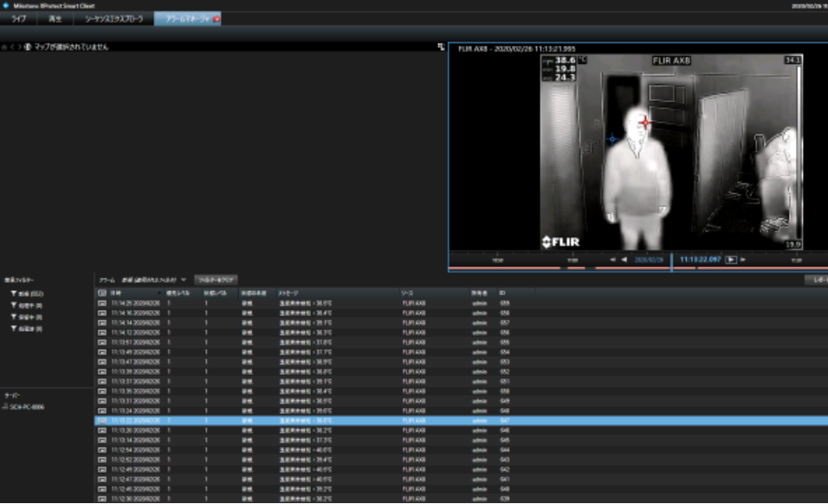
Task: Click the message cell of the 11:12:54 alarm
Action: pos(306,450)
